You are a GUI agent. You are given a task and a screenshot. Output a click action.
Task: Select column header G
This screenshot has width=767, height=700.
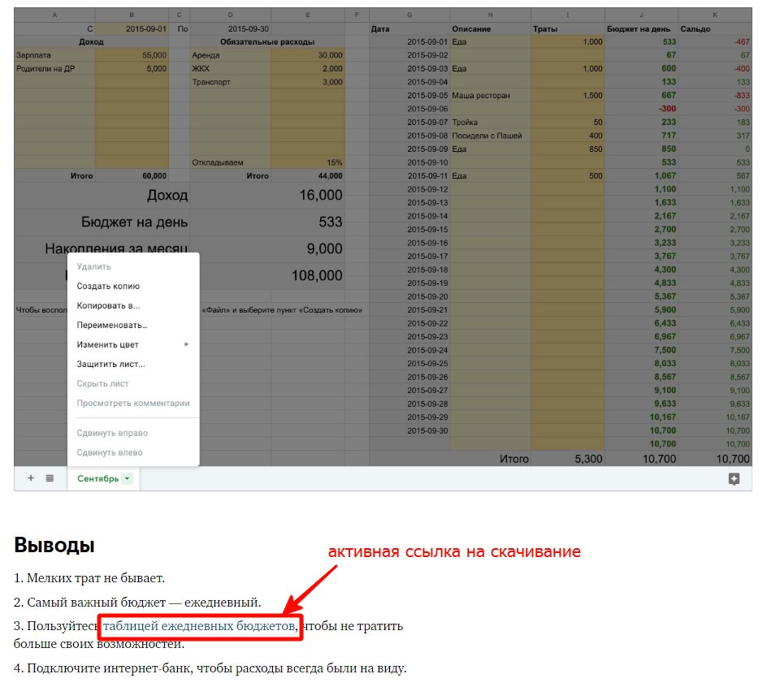click(409, 15)
